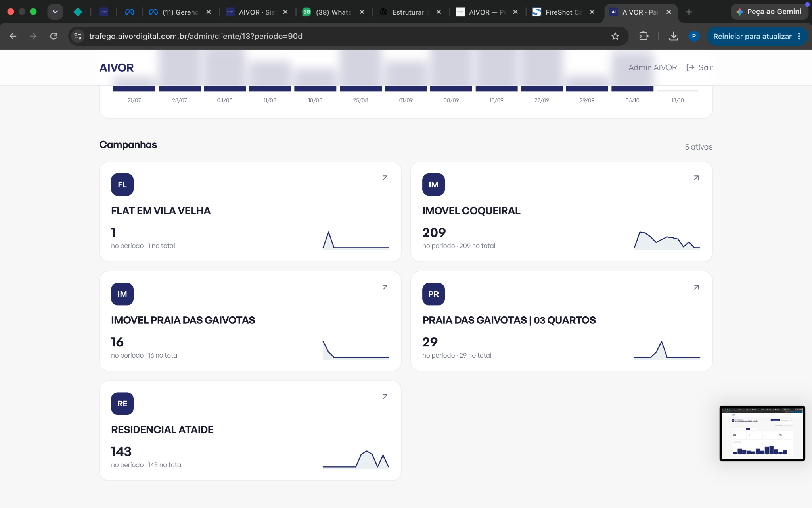
Task: Bookmark this page with star icon
Action: coord(615,36)
